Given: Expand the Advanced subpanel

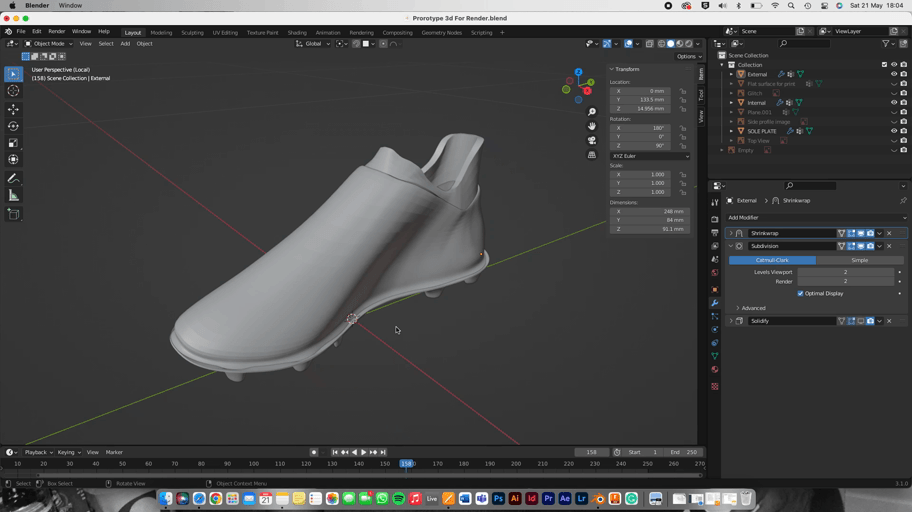Looking at the screenshot, I should click(750, 308).
